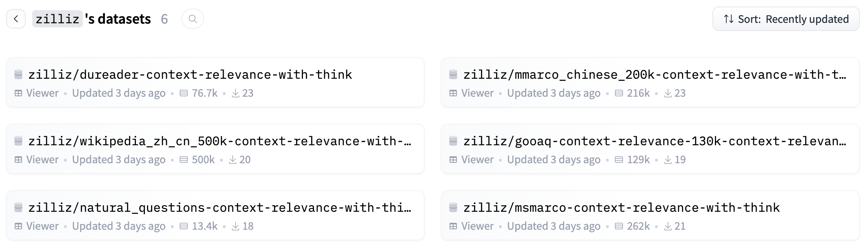Click the dataset count 6 in the header
Screen dimensions: 868x244
point(165,19)
